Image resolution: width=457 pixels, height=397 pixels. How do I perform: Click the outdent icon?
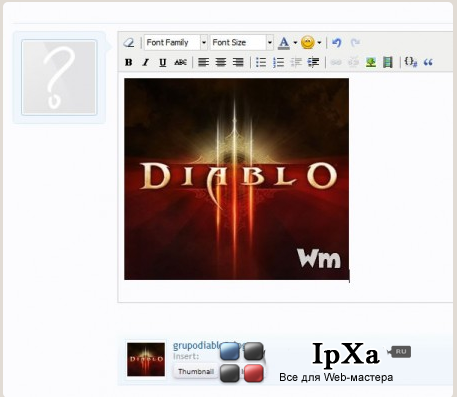296,62
